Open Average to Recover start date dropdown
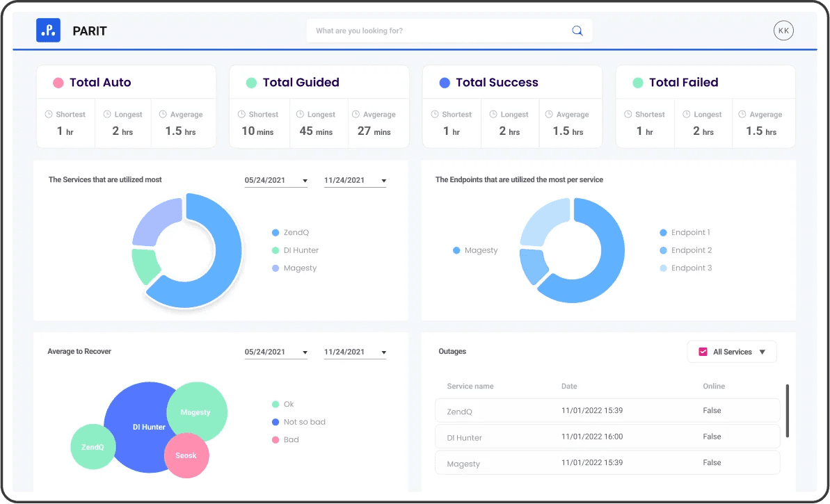 click(276, 352)
